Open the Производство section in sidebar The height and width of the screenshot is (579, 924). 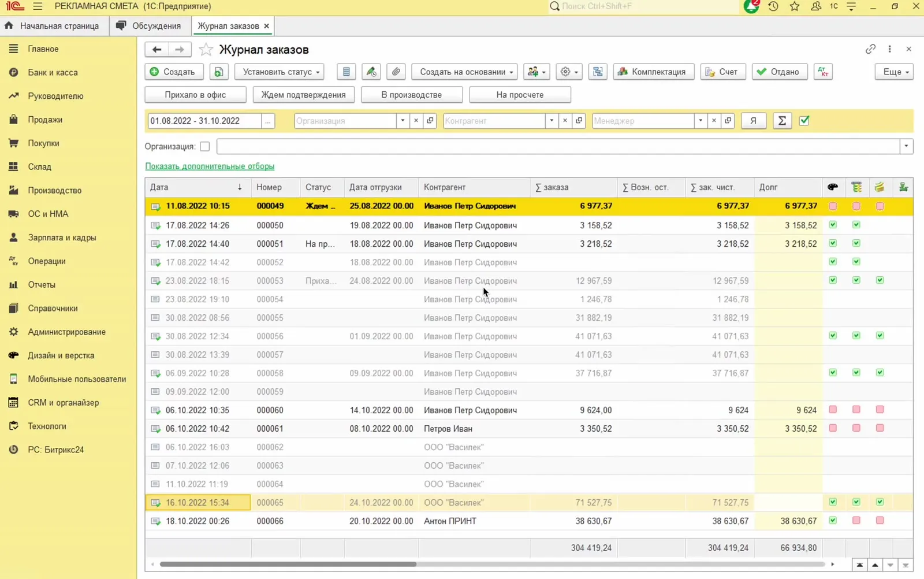[55, 190]
